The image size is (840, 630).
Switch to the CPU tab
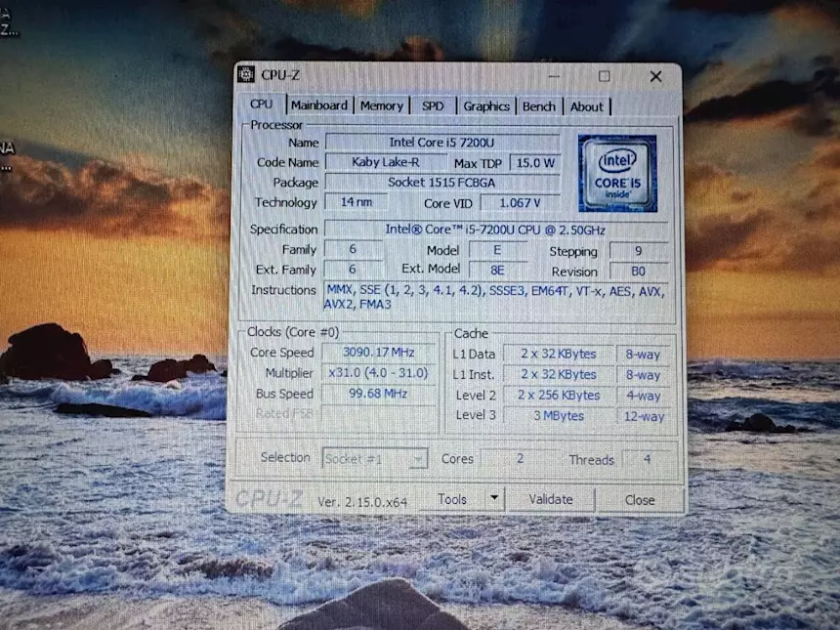(262, 104)
